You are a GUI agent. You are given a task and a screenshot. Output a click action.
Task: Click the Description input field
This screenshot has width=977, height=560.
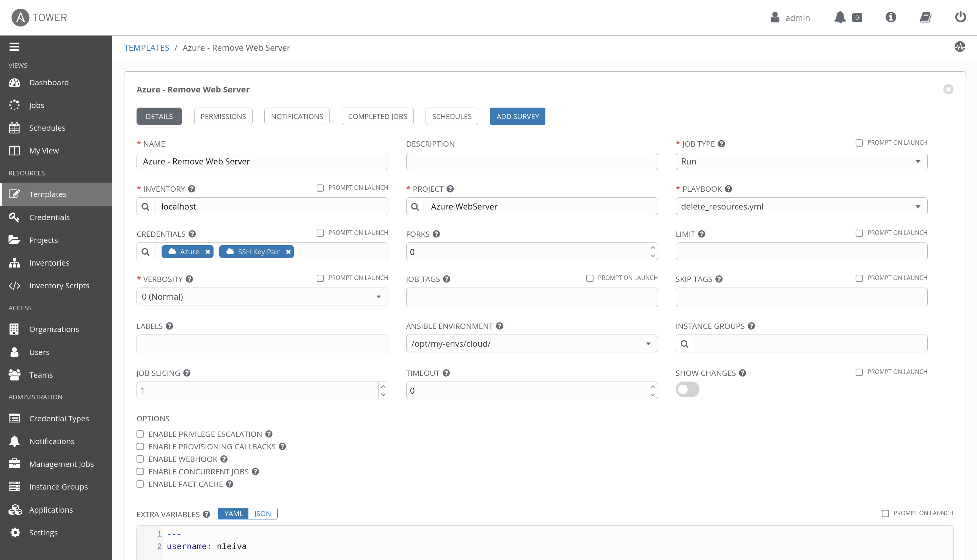[531, 161]
